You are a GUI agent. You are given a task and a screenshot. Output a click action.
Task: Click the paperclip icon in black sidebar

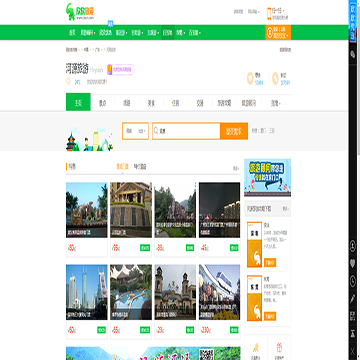point(353,54)
